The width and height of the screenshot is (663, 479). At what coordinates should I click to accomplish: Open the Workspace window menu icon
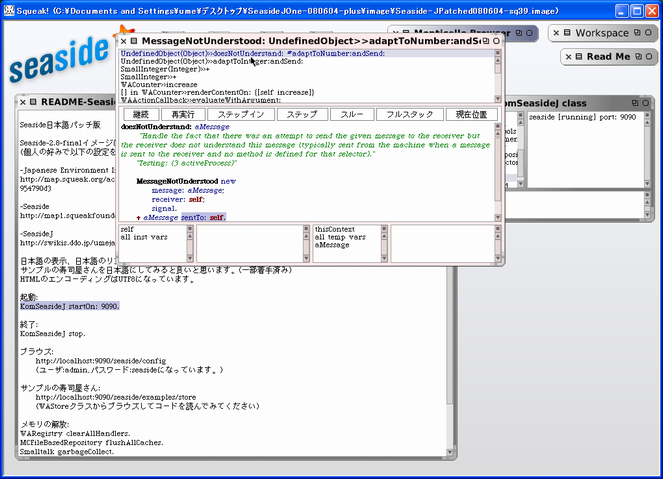[567, 33]
